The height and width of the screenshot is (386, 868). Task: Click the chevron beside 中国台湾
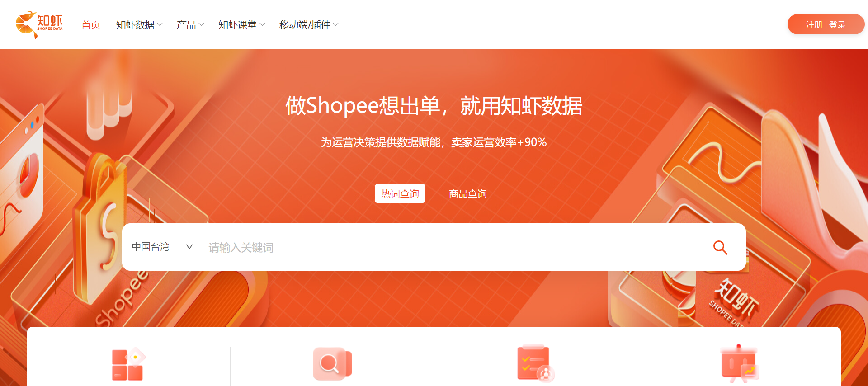(x=189, y=247)
